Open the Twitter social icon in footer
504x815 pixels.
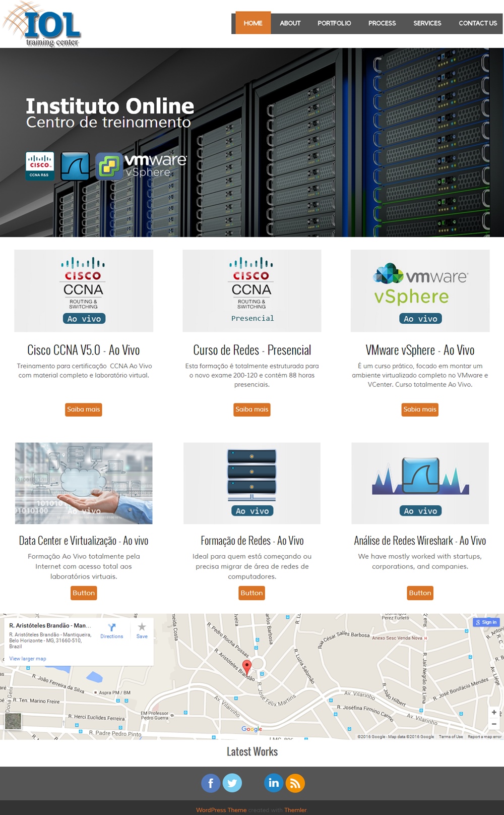click(232, 783)
